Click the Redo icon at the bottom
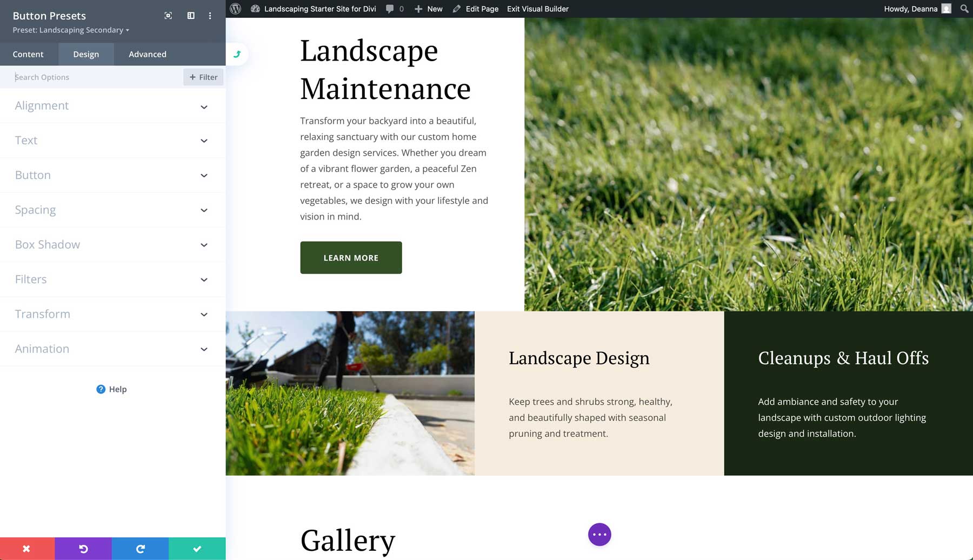Image resolution: width=973 pixels, height=560 pixels. [140, 548]
